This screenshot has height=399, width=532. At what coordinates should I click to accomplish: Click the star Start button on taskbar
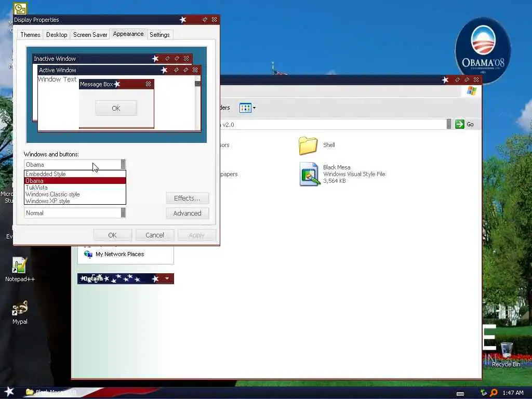pos(9,391)
